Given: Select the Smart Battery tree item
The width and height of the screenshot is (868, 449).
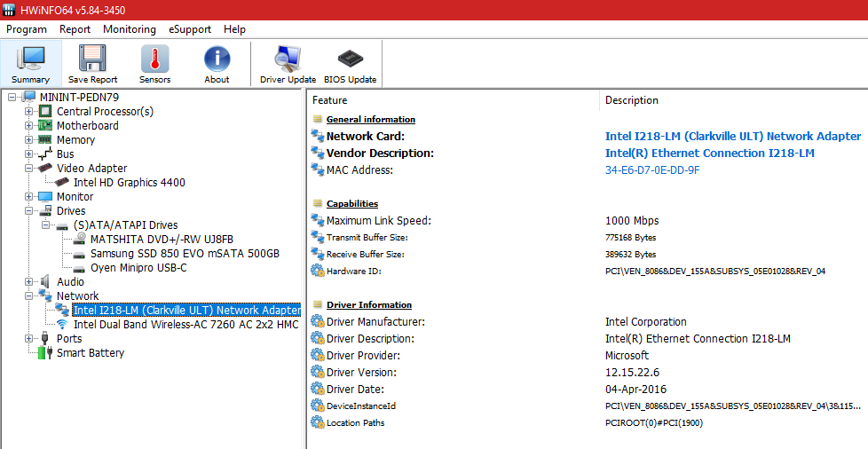Looking at the screenshot, I should point(91,352).
